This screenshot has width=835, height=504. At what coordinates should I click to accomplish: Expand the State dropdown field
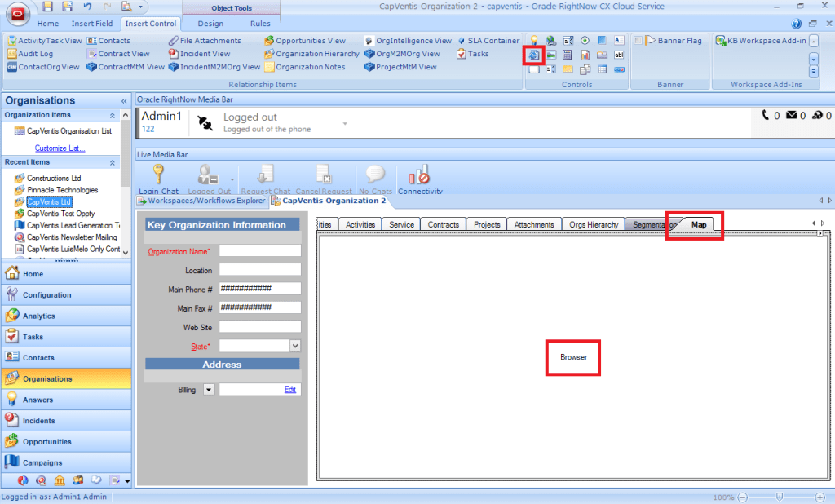(295, 346)
